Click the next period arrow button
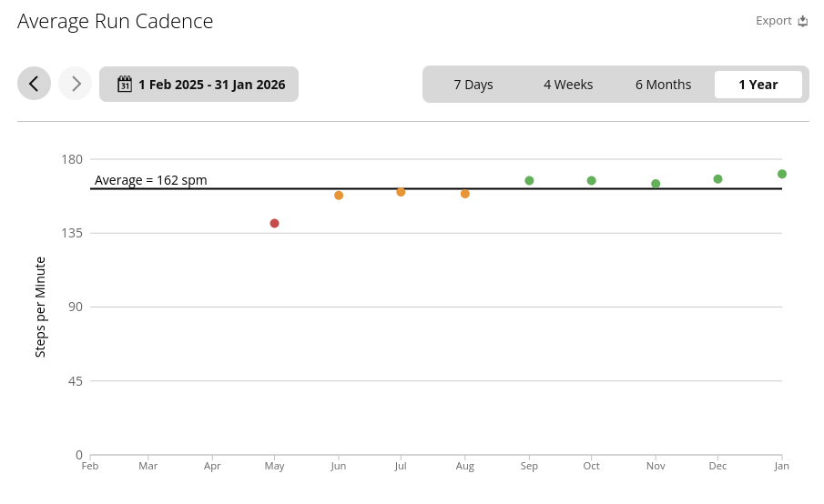824x504 pixels. pyautogui.click(x=76, y=84)
